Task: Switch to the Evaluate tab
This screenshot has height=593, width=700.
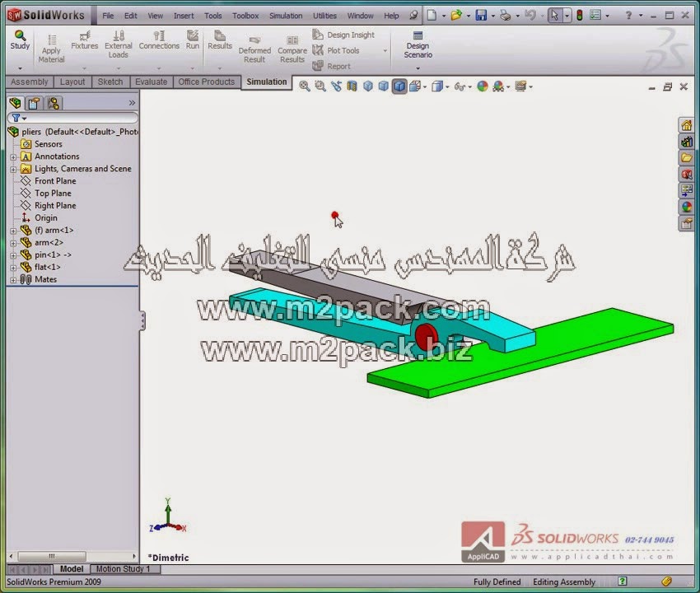Action: tap(151, 82)
